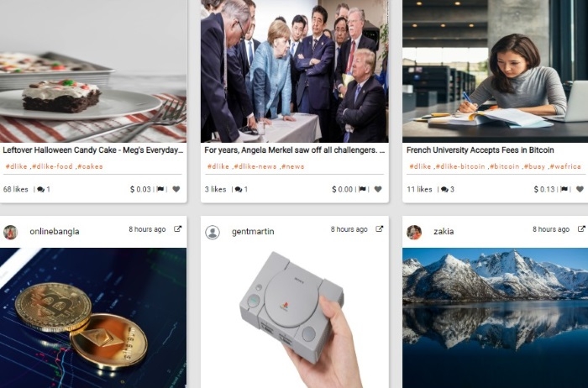This screenshot has height=388, width=588.
Task: Open the #bitcoin tag link
Action: tap(504, 166)
